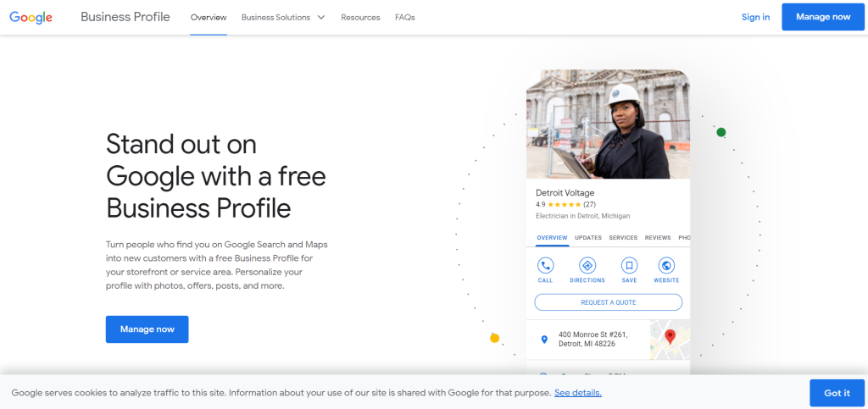Tap the Directions diamond icon
Screen dimensions: 868x409
coord(587,266)
